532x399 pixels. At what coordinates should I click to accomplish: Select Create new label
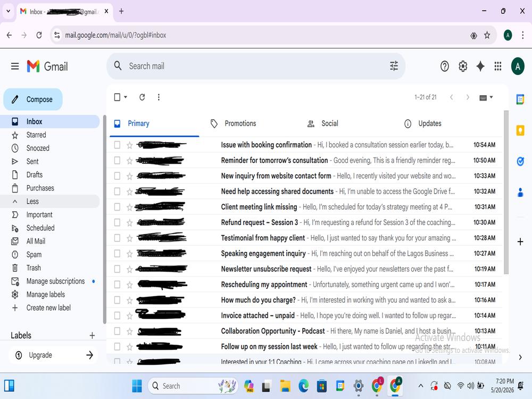pos(50,307)
